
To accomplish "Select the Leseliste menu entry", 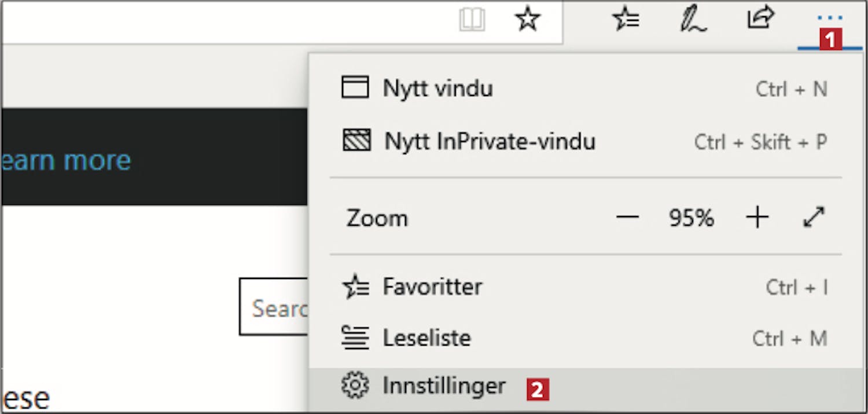I will pos(586,338).
